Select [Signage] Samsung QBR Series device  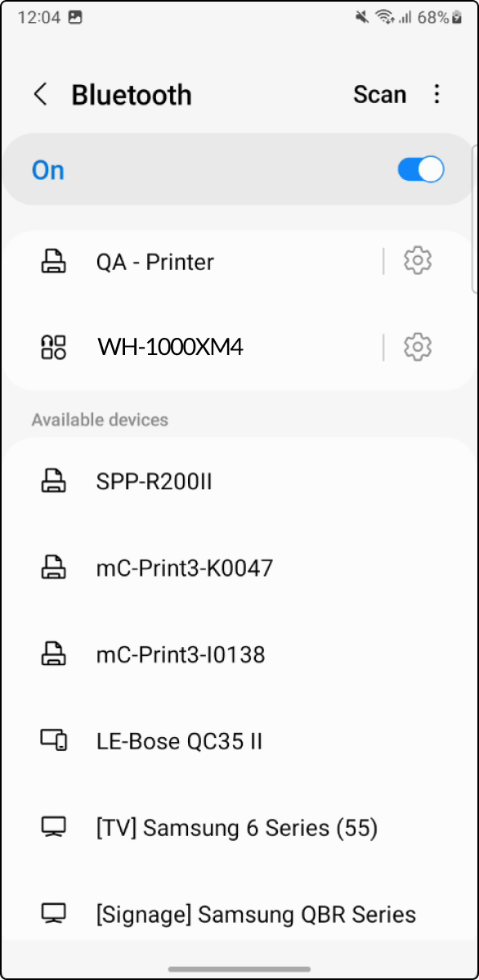coord(239,915)
